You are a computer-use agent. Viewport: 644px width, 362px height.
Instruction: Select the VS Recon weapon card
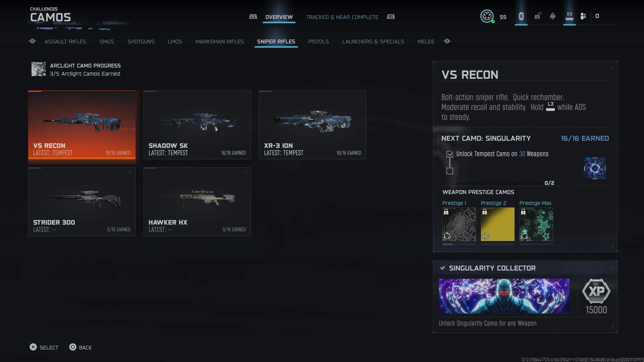click(82, 125)
